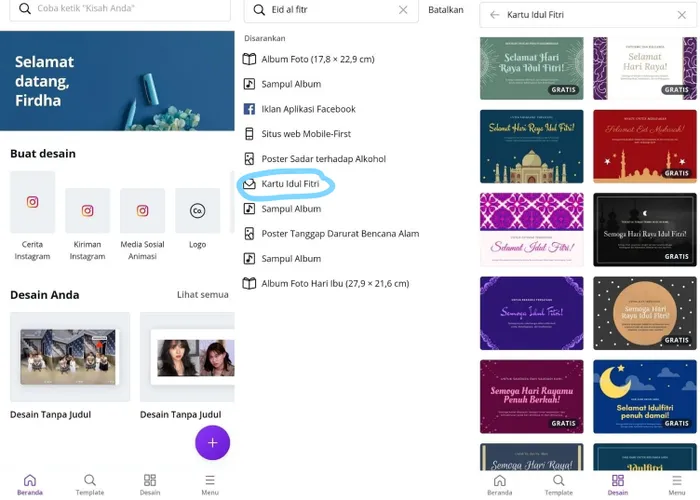Open Cerita Instagram design type
700x500 pixels.
pos(33,216)
